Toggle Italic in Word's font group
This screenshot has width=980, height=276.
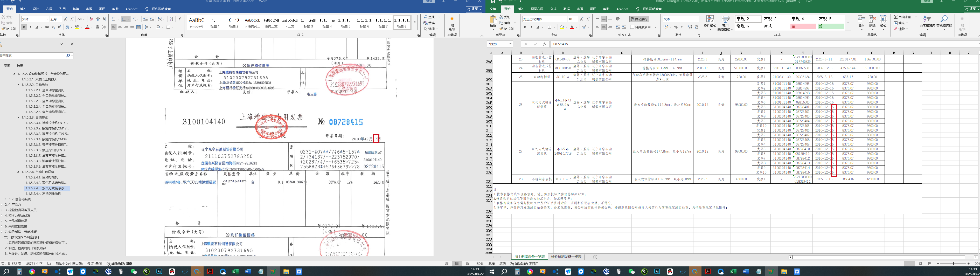30,27
